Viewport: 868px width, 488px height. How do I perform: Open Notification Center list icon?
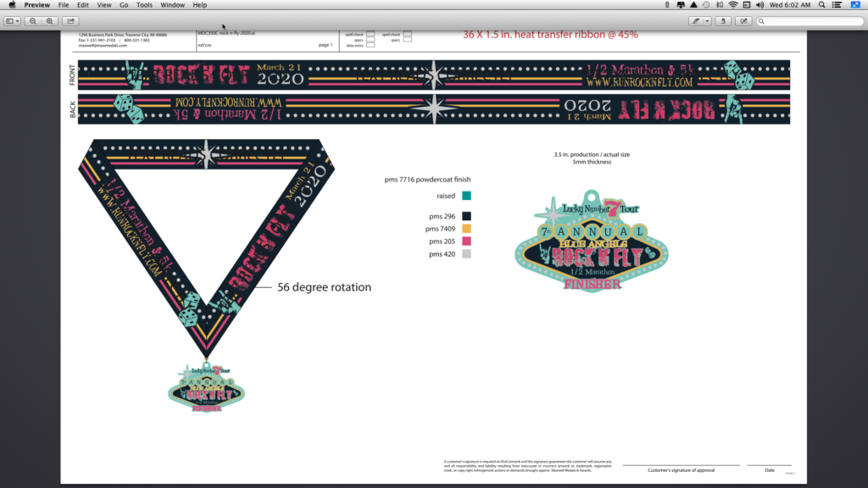point(837,5)
